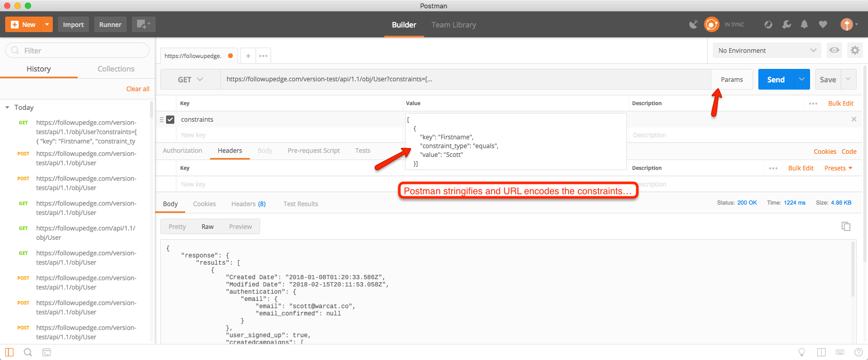This screenshot has width=868, height=360.
Task: Click the heart icon
Action: coord(823,24)
